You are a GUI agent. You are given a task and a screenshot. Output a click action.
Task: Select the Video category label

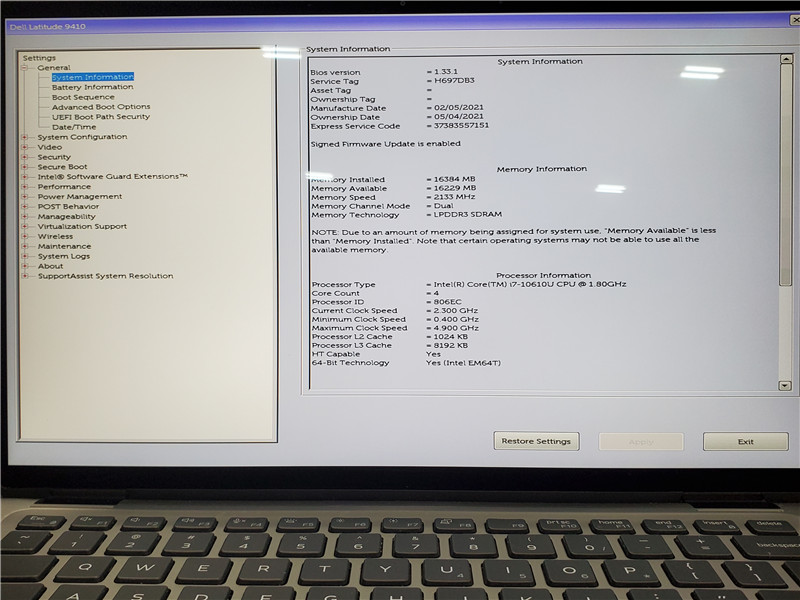pyautogui.click(x=49, y=147)
